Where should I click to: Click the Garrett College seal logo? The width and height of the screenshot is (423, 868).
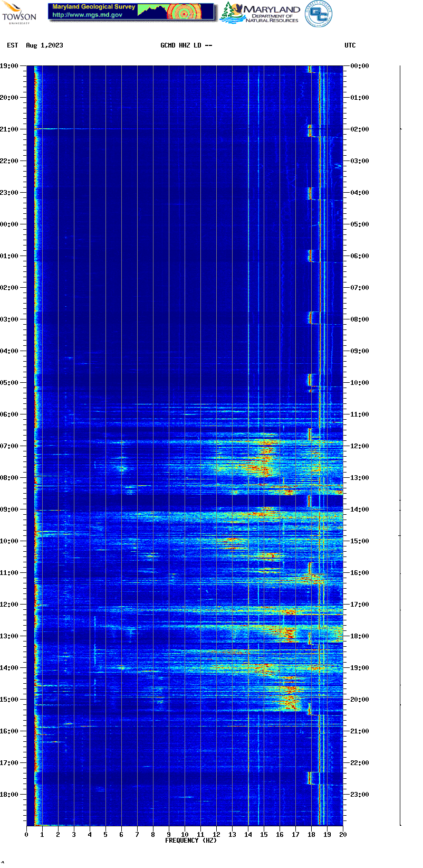(318, 13)
